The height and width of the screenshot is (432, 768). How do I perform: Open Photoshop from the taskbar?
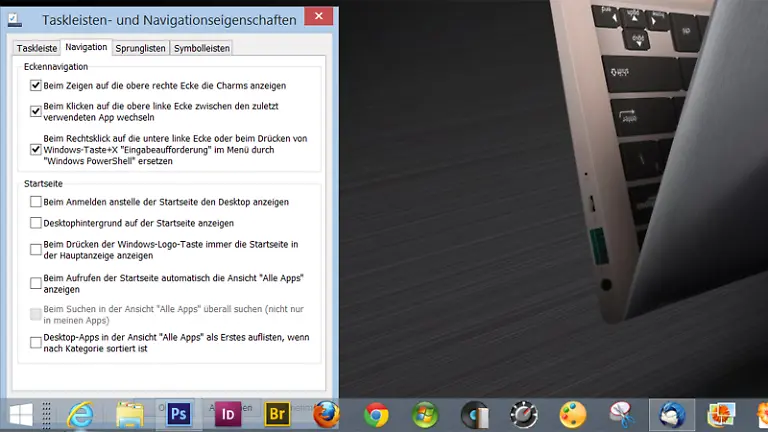pyautogui.click(x=180, y=413)
